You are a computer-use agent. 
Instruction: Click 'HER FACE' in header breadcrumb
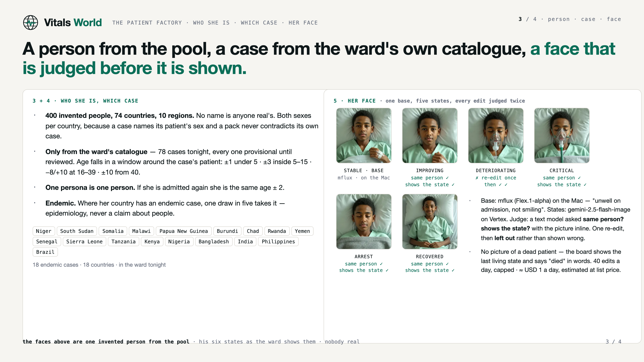point(303,23)
